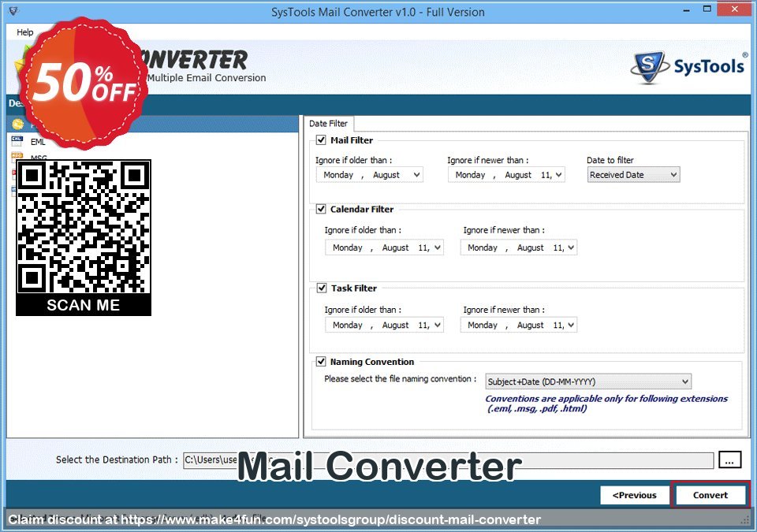757x532 pixels.
Task: Open Task Filter 'older than' date picker
Action: pos(384,325)
